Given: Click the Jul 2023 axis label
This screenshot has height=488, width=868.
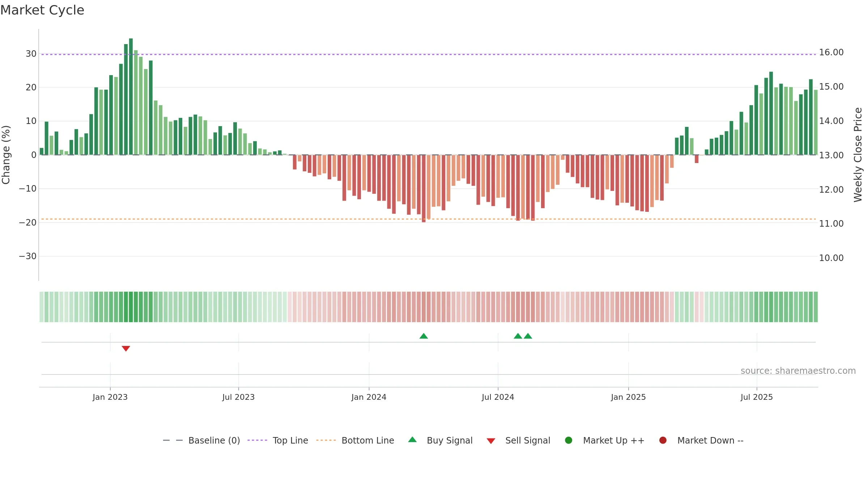Looking at the screenshot, I should [x=238, y=397].
